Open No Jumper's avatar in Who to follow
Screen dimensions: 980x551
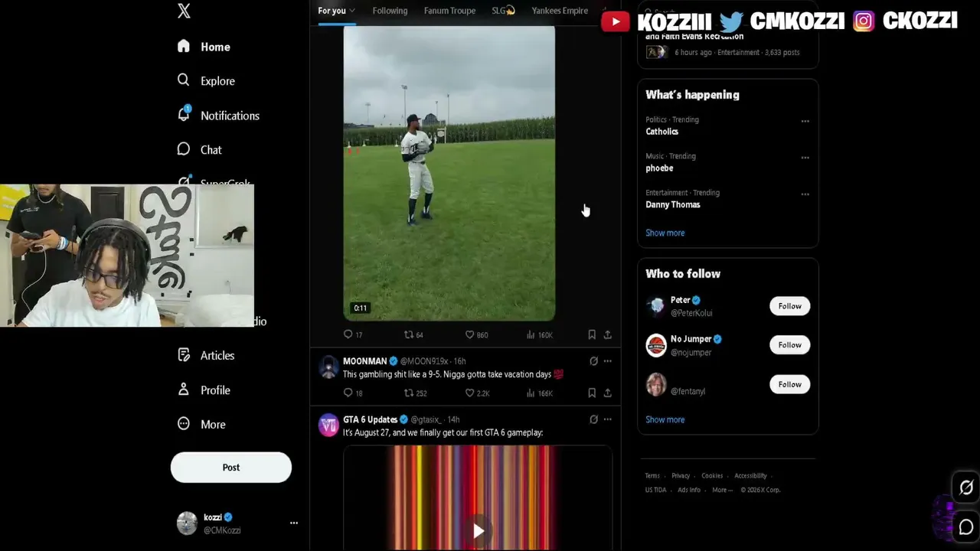coord(656,345)
